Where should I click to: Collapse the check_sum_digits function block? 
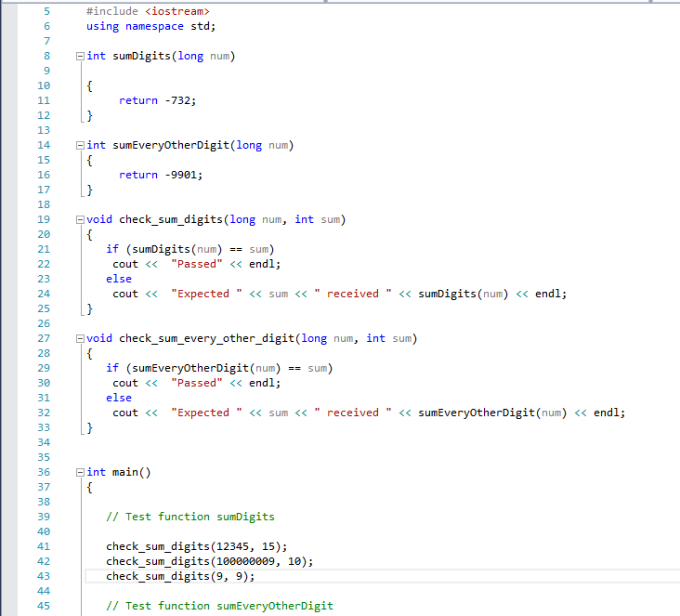click(80, 219)
